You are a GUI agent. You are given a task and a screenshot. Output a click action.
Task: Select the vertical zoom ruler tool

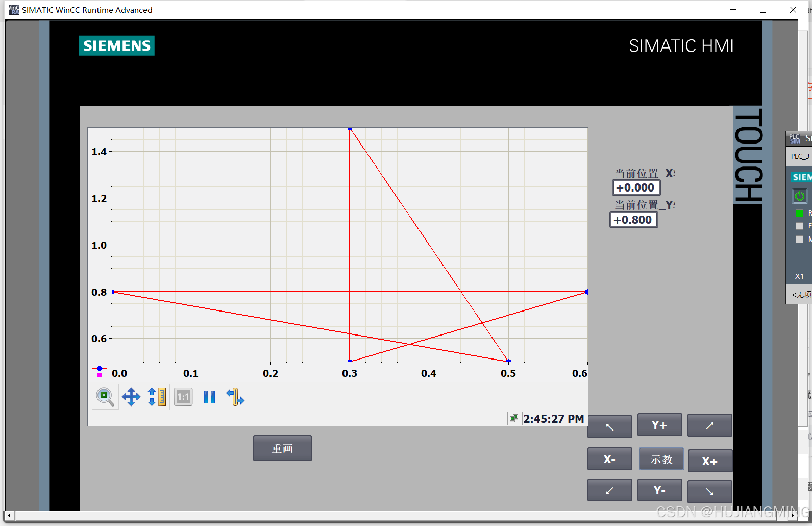157,397
